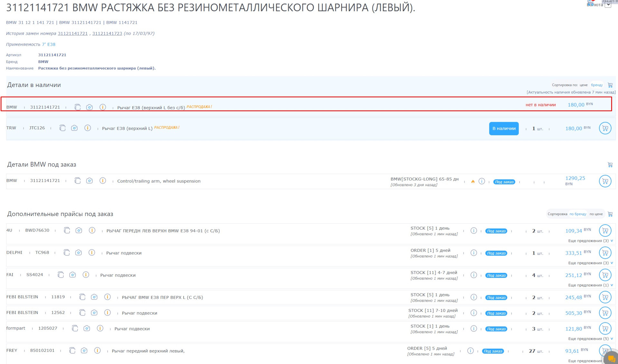Sort additional prices by price
618x364 pixels.
(596, 214)
